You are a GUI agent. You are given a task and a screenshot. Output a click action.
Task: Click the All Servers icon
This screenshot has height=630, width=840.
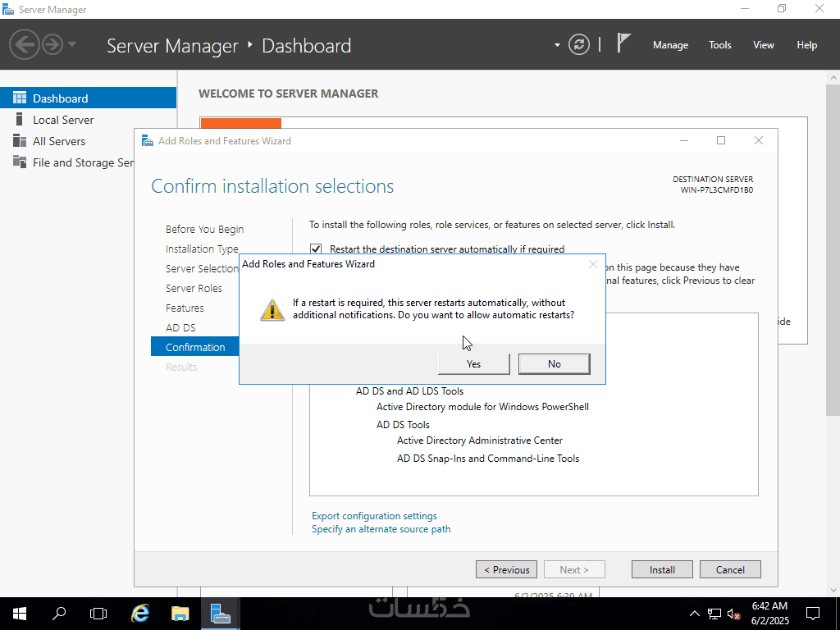click(x=20, y=140)
